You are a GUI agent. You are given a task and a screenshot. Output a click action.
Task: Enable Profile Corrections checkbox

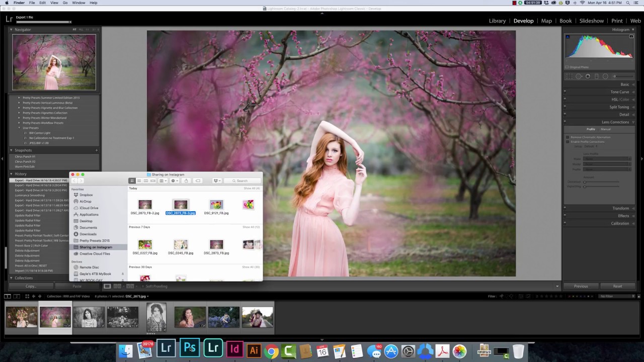(568, 142)
